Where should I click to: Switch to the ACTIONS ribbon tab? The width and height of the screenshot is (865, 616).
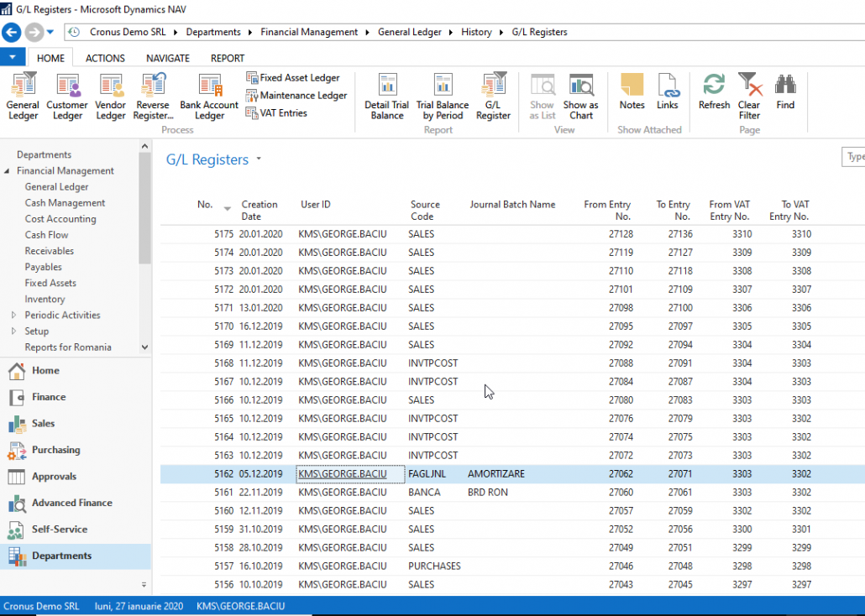pos(104,58)
